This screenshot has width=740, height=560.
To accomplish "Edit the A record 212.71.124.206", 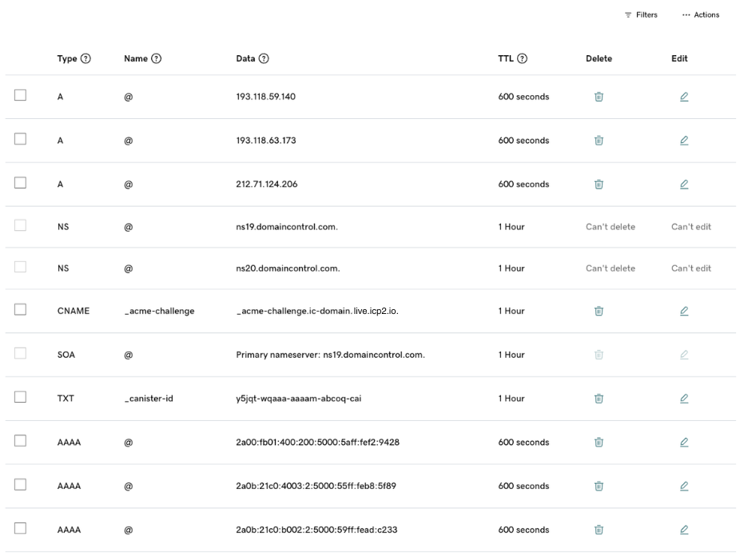I will 683,184.
